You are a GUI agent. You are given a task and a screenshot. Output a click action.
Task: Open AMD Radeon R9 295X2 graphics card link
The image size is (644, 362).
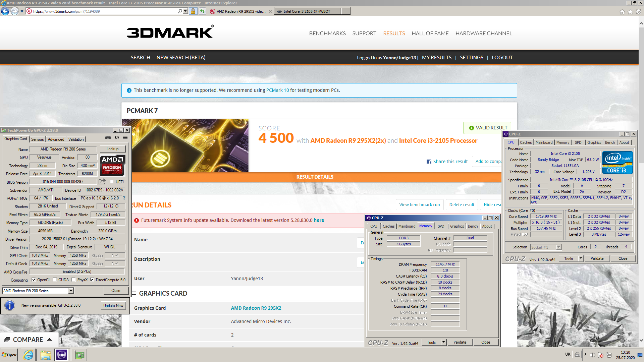pyautogui.click(x=256, y=308)
